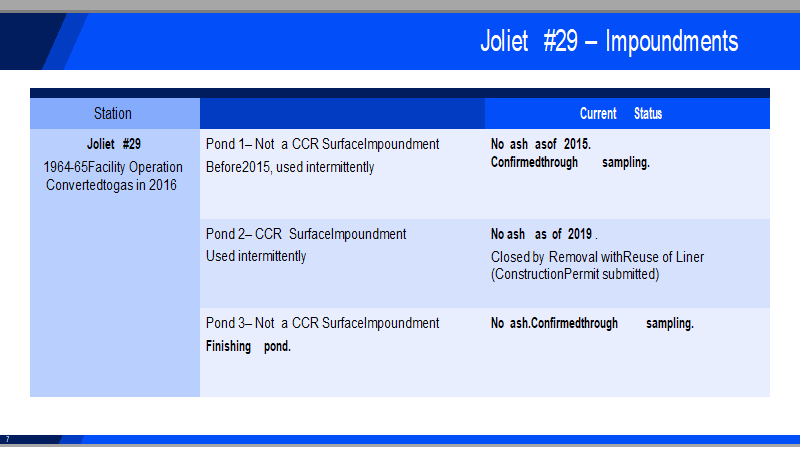Select the "Converted to gas in 2016" line
The width and height of the screenshot is (800, 450).
112,185
